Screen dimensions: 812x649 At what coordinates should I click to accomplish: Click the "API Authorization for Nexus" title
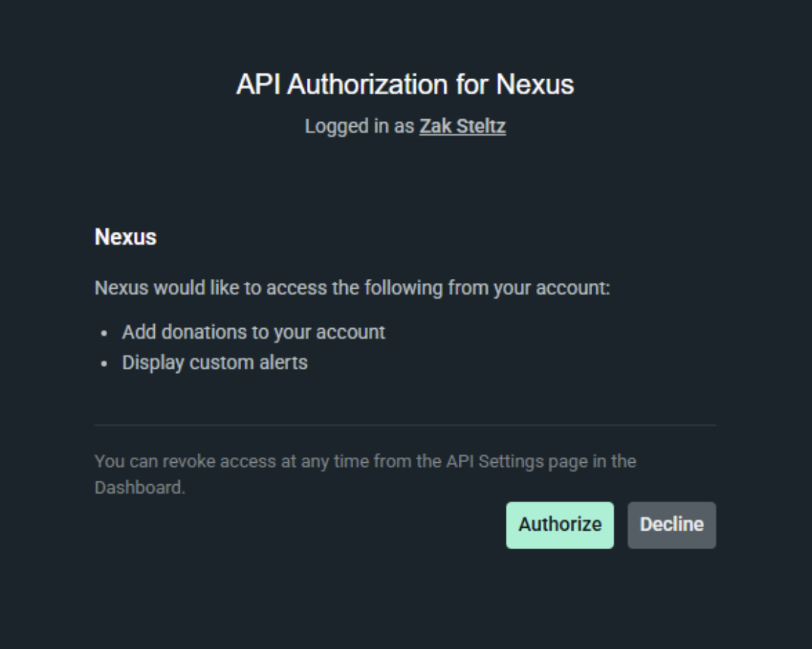pyautogui.click(x=405, y=85)
